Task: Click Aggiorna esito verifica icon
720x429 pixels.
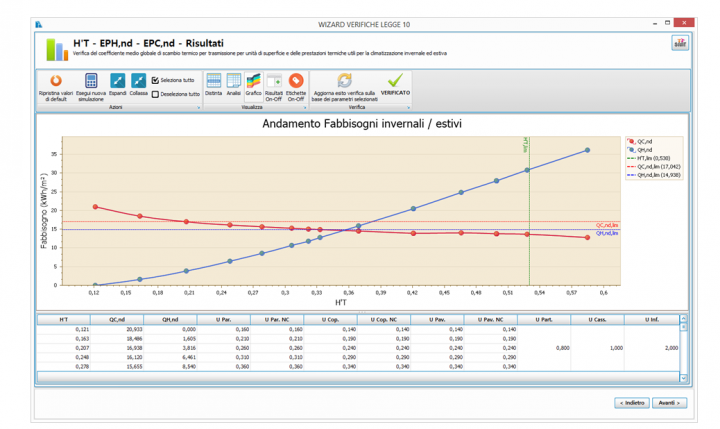Action: (345, 80)
